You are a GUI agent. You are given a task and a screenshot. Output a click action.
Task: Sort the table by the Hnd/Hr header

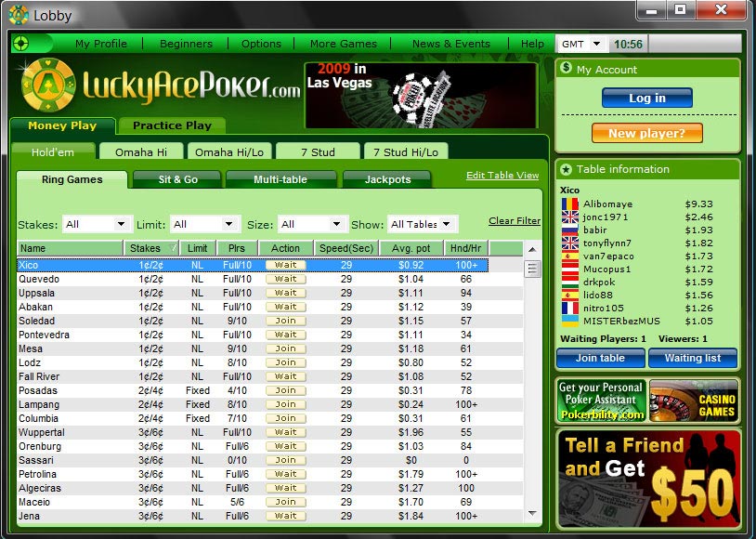465,248
